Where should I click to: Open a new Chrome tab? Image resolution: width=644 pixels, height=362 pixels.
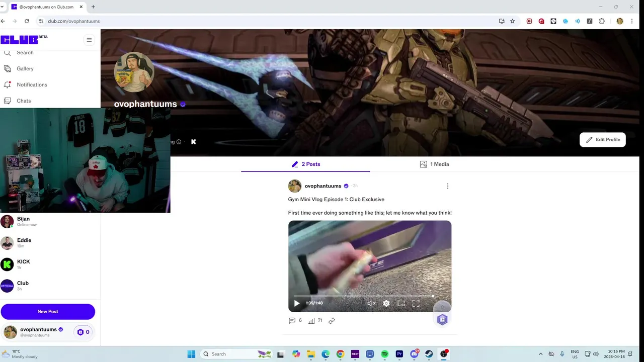click(93, 7)
